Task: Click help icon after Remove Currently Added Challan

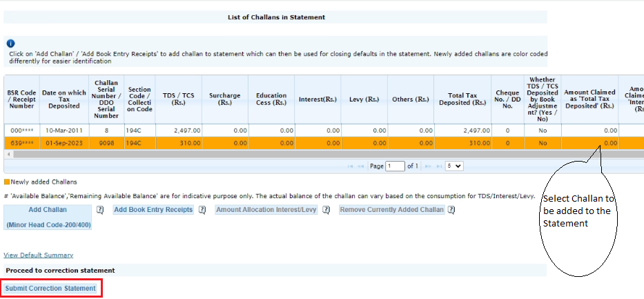Action: click(x=451, y=210)
